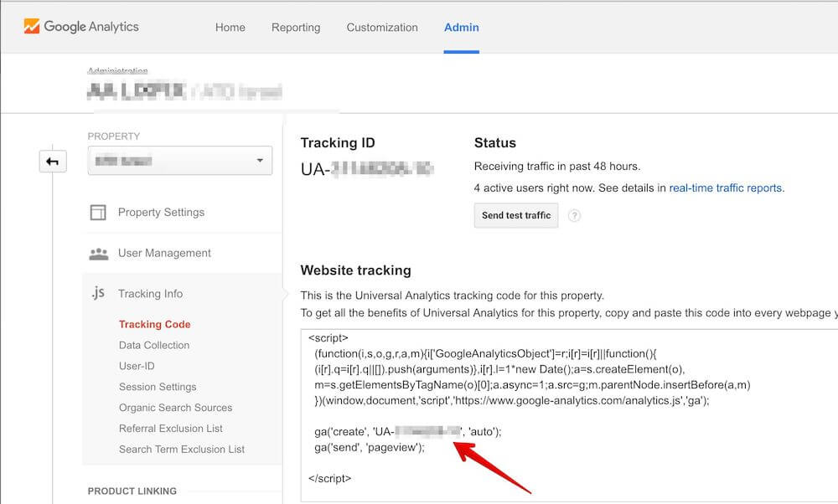Click the Website tracking heading
This screenshot has width=838, height=504.
click(356, 270)
